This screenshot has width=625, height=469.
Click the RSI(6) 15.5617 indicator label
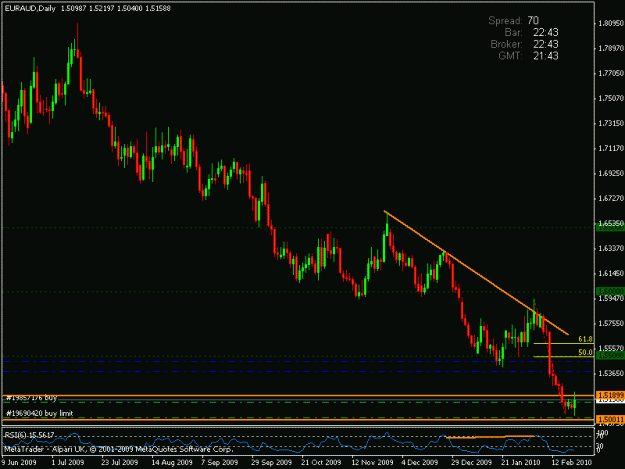tap(29, 435)
